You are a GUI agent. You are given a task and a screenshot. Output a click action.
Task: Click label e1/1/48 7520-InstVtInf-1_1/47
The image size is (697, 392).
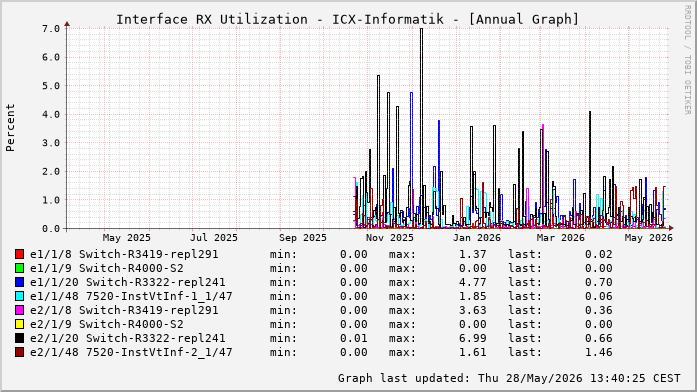click(x=131, y=296)
